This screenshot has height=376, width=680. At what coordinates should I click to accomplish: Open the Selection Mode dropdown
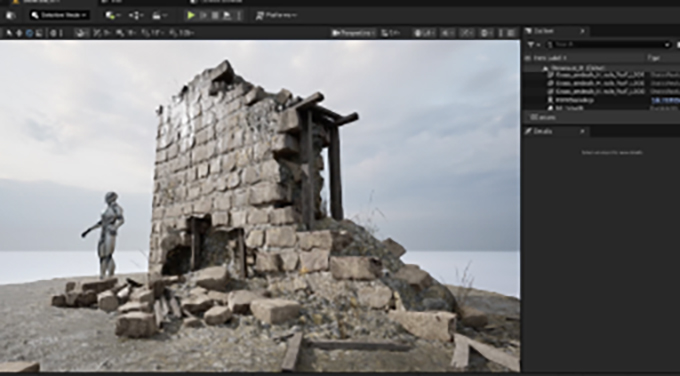coord(60,15)
